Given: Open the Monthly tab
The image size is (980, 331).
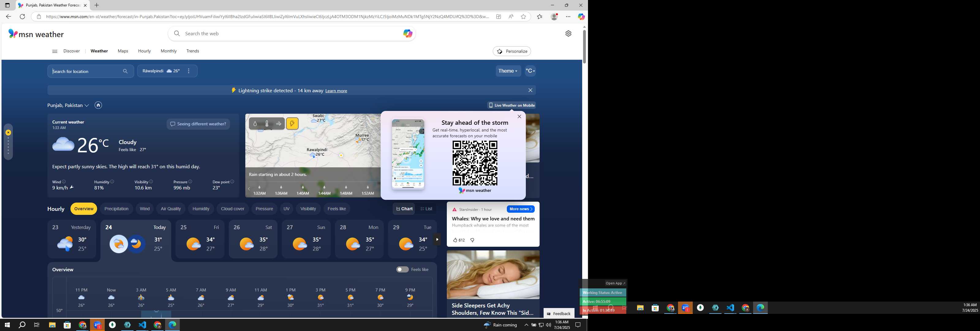Looking at the screenshot, I should click(x=168, y=51).
